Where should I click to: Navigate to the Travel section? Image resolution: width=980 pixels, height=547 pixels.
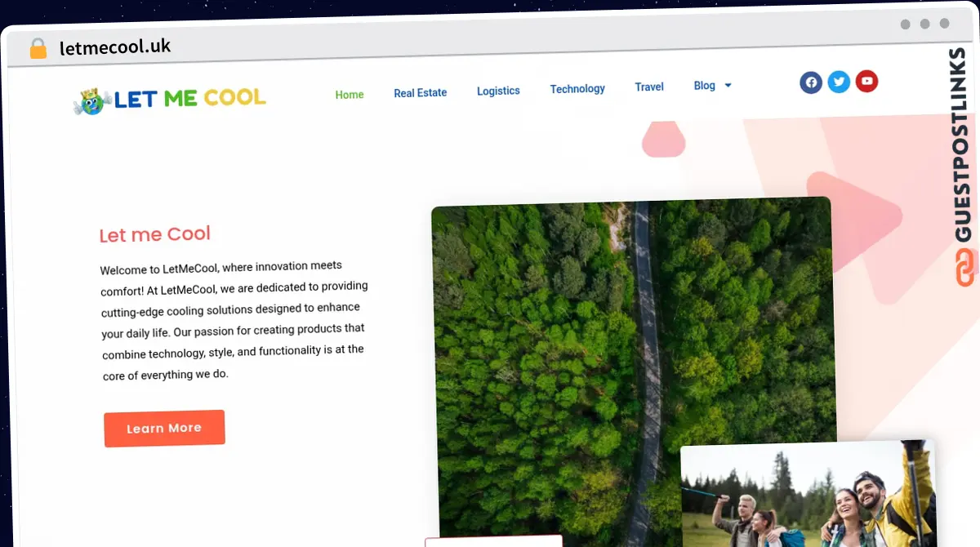click(649, 87)
